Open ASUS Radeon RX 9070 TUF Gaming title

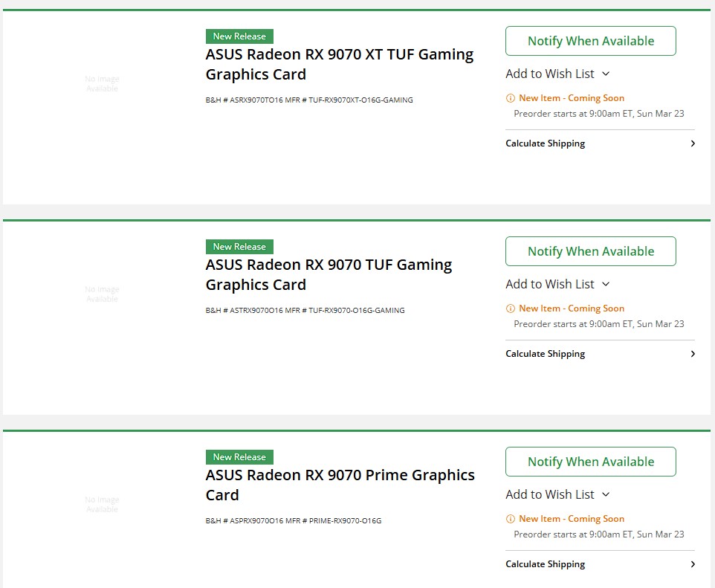(329, 274)
